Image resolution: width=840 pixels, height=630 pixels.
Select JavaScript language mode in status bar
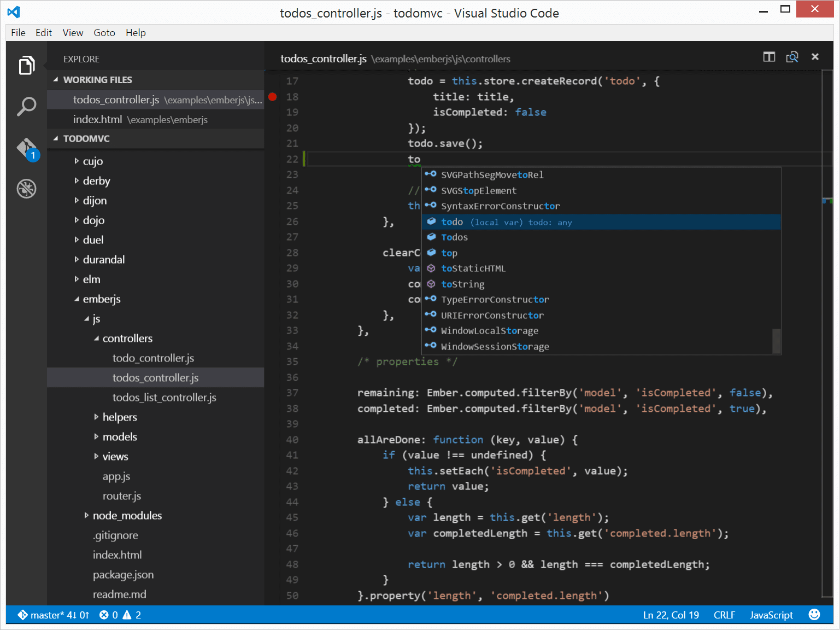(771, 615)
